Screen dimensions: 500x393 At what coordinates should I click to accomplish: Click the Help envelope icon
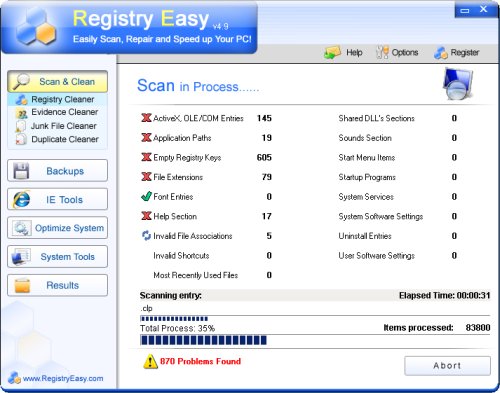(x=332, y=53)
